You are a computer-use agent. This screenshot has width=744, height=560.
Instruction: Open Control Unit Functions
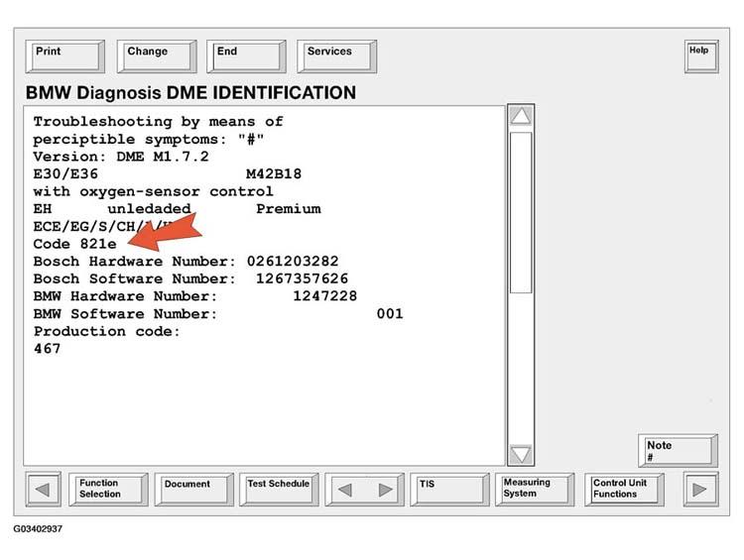coord(623,490)
